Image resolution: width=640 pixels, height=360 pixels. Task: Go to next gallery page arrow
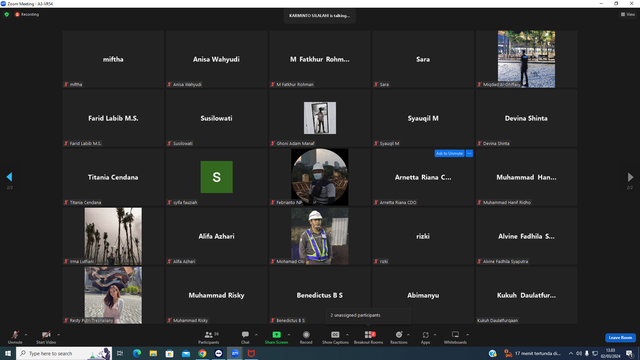point(630,177)
